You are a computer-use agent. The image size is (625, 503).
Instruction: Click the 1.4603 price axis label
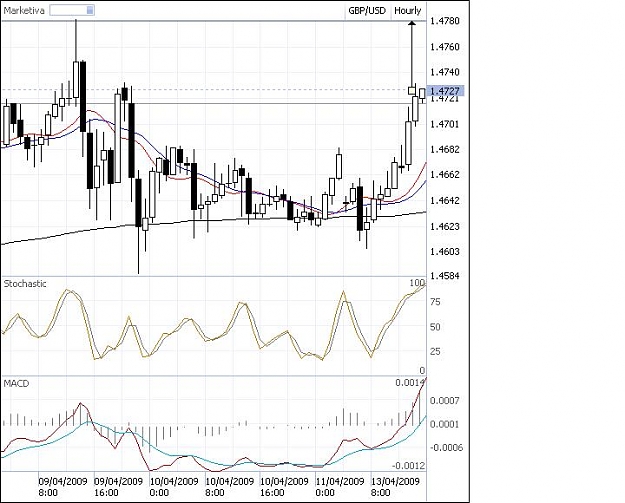[x=445, y=252]
